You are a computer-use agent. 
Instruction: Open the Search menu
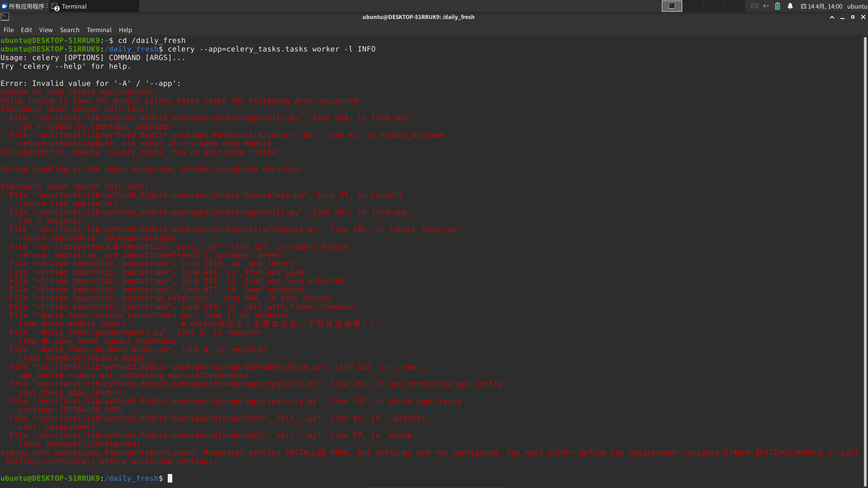(x=70, y=30)
